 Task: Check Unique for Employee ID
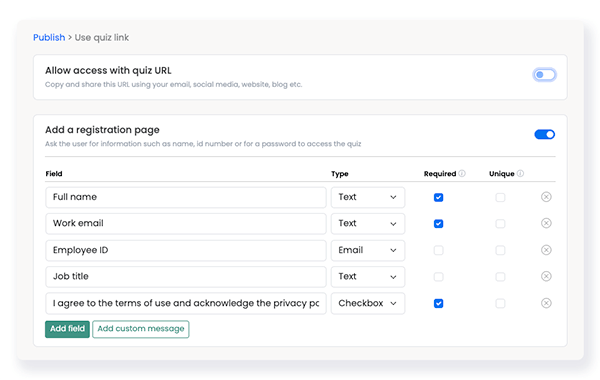click(500, 250)
